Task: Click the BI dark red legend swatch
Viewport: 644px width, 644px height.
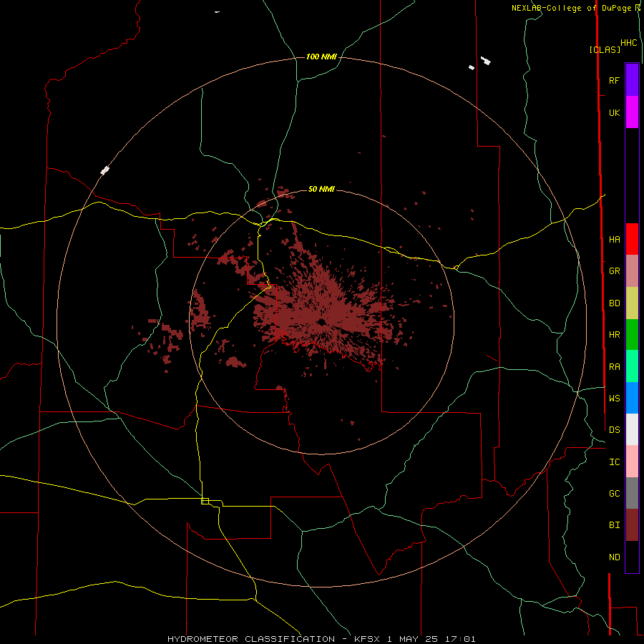Action: pyautogui.click(x=632, y=525)
